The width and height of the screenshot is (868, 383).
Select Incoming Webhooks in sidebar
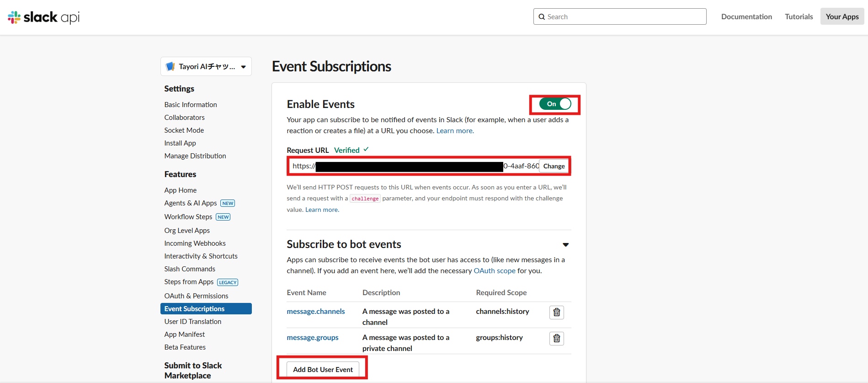[195, 243]
